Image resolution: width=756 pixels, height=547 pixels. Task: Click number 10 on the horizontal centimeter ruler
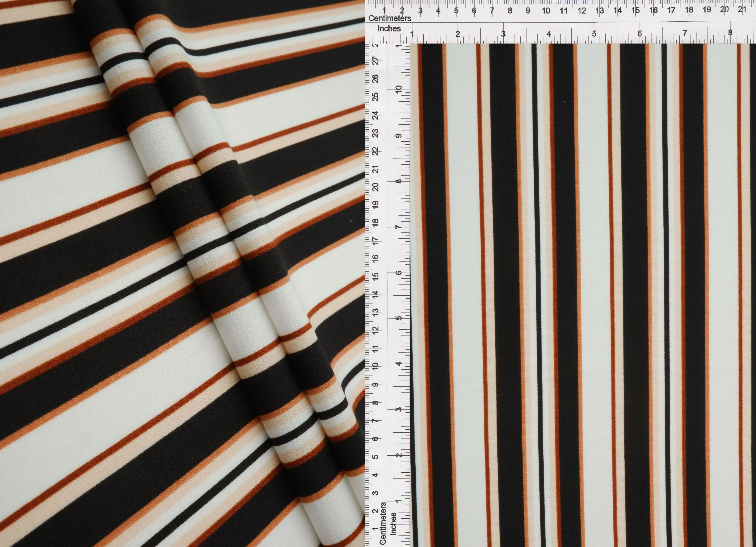pos(546,11)
